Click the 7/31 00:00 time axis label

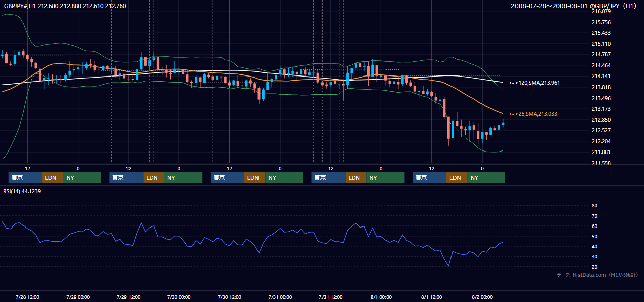click(x=280, y=297)
